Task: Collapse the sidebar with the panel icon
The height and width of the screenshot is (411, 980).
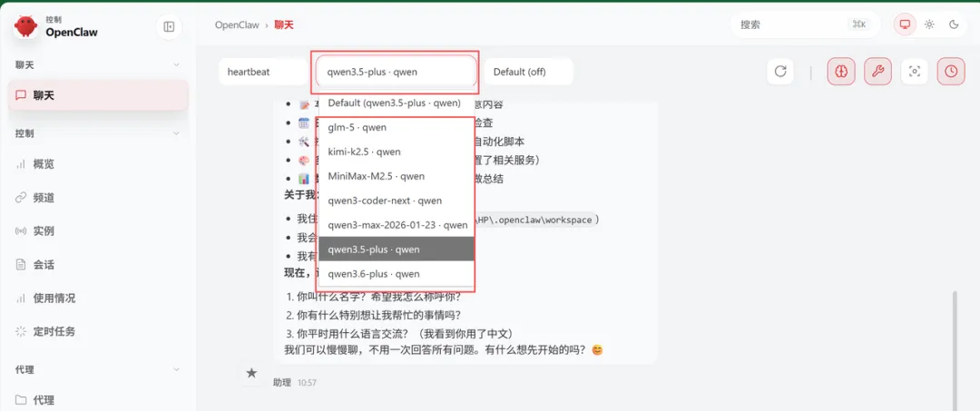Action: 168,26
